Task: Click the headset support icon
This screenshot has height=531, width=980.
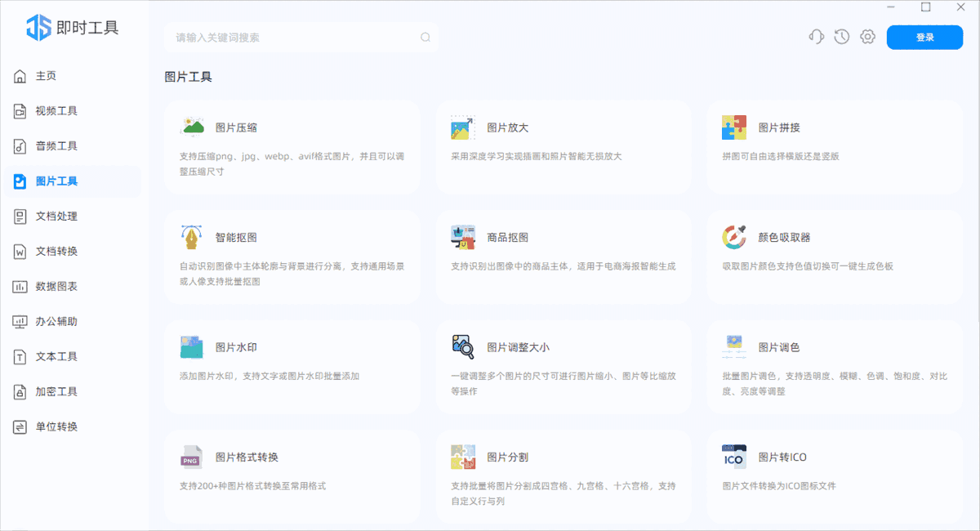Action: click(816, 37)
